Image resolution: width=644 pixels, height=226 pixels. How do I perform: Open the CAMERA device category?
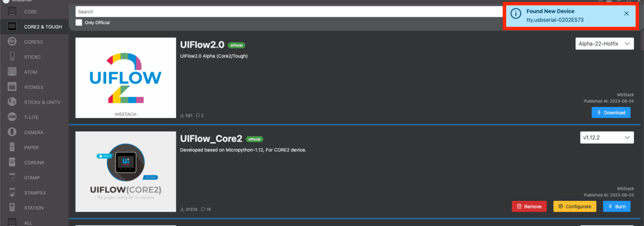(x=34, y=132)
